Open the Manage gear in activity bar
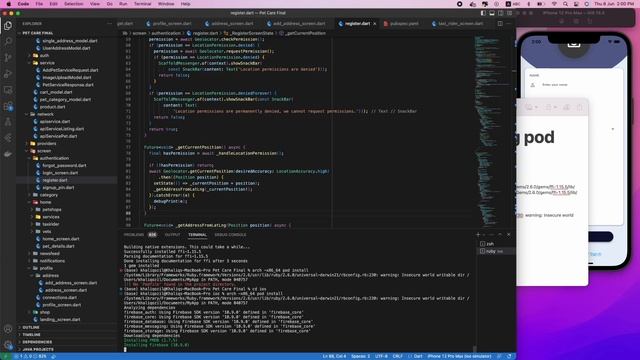 (8, 345)
